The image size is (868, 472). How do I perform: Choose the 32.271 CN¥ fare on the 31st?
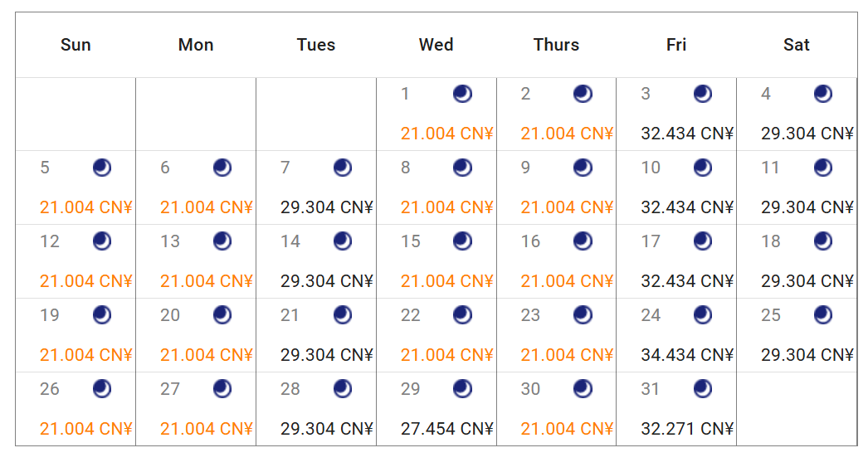click(x=687, y=429)
